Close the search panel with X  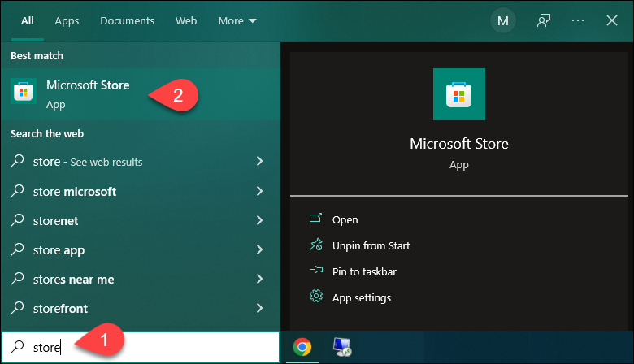click(x=612, y=20)
